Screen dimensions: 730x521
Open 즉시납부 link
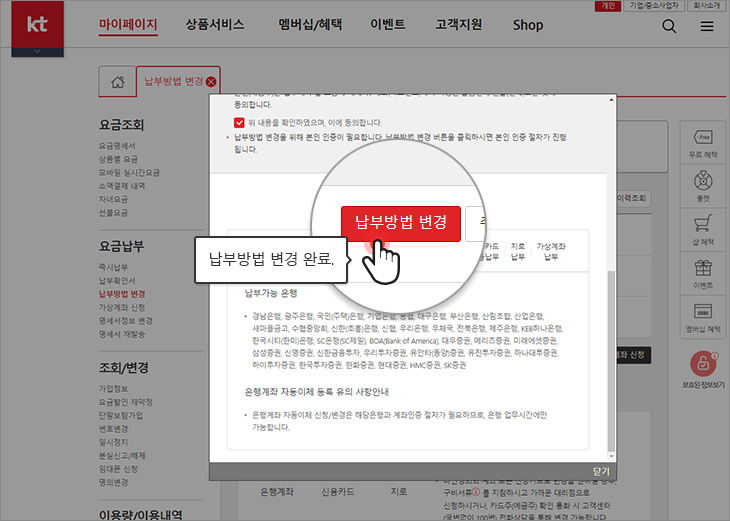click(x=113, y=267)
